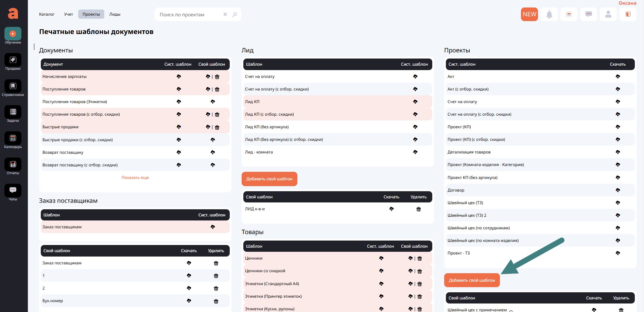Delete the custom ЛИД к-в-и template
This screenshot has height=312, width=644.
click(x=418, y=209)
